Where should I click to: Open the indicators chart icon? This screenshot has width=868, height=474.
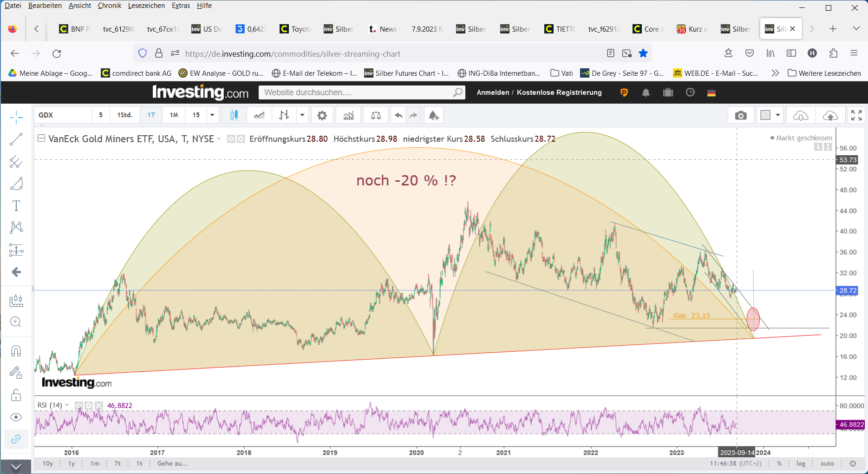click(348, 115)
